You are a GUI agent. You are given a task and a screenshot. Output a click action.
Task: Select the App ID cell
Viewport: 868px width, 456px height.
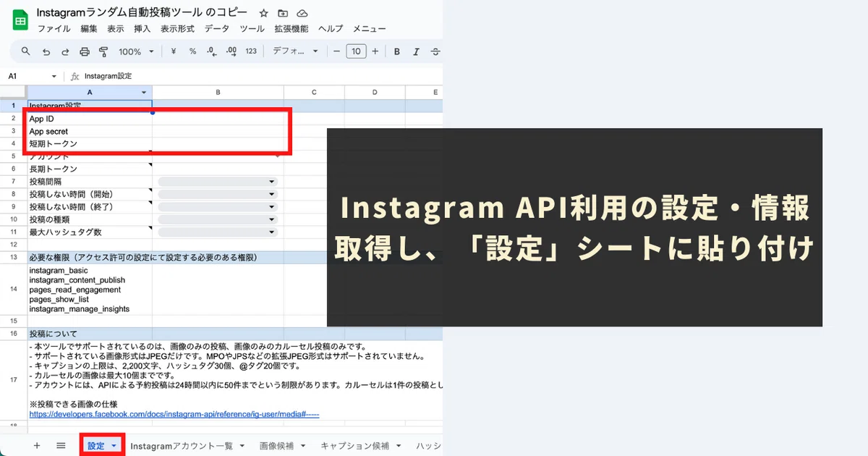pyautogui.click(x=90, y=119)
